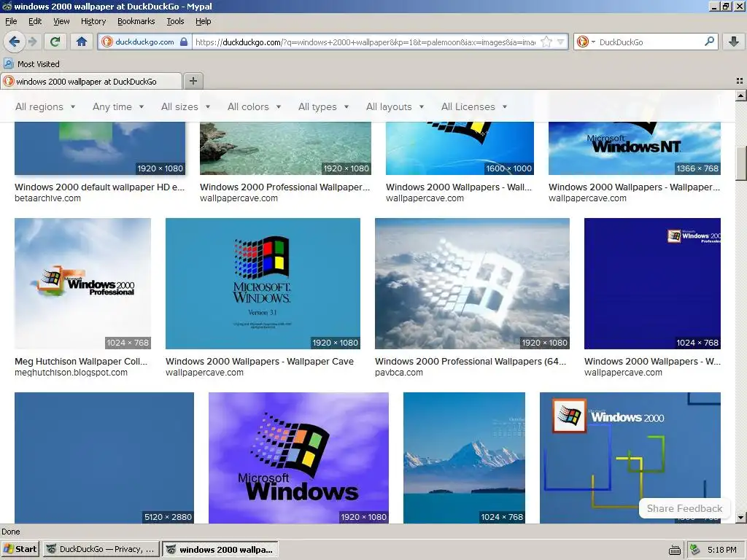Open Windows 2000 Professional Wallpapers (64... link
The height and width of the screenshot is (560, 747).
point(471,362)
